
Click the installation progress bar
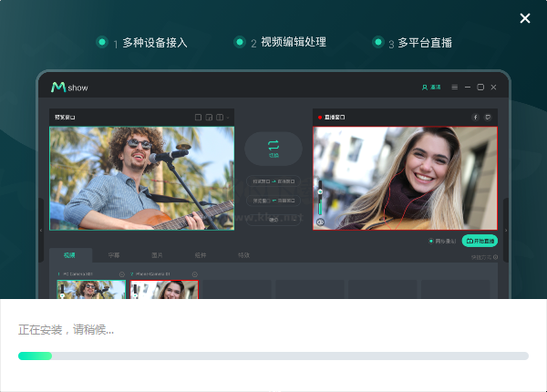tap(273, 356)
